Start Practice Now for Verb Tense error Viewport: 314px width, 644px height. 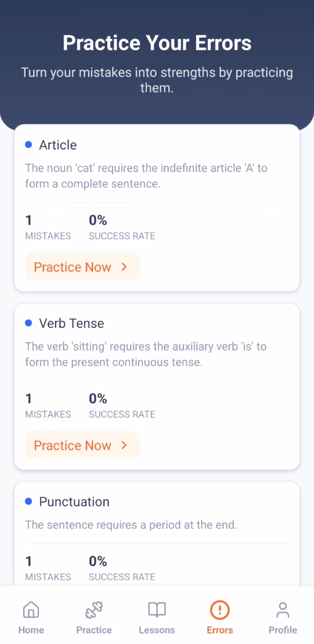82,445
